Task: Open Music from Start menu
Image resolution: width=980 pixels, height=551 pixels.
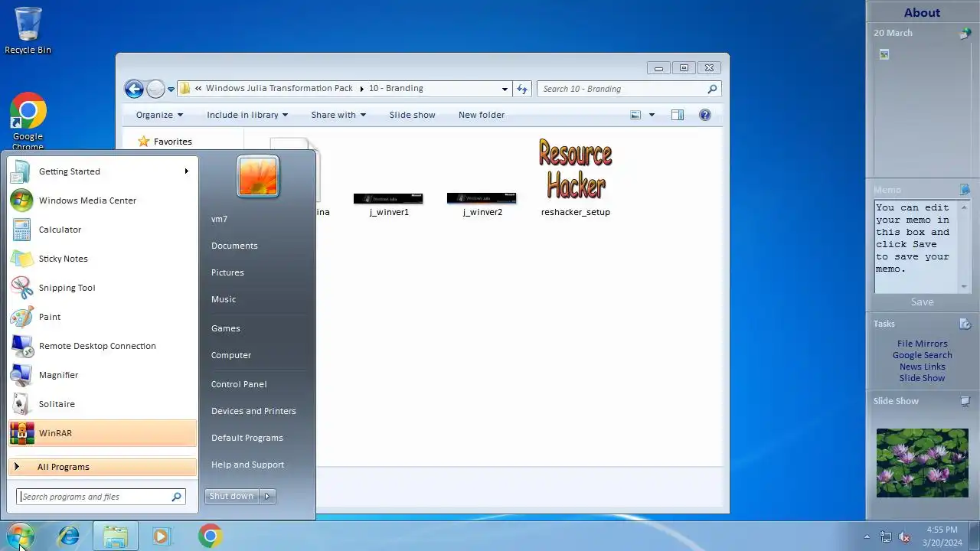Action: point(224,299)
